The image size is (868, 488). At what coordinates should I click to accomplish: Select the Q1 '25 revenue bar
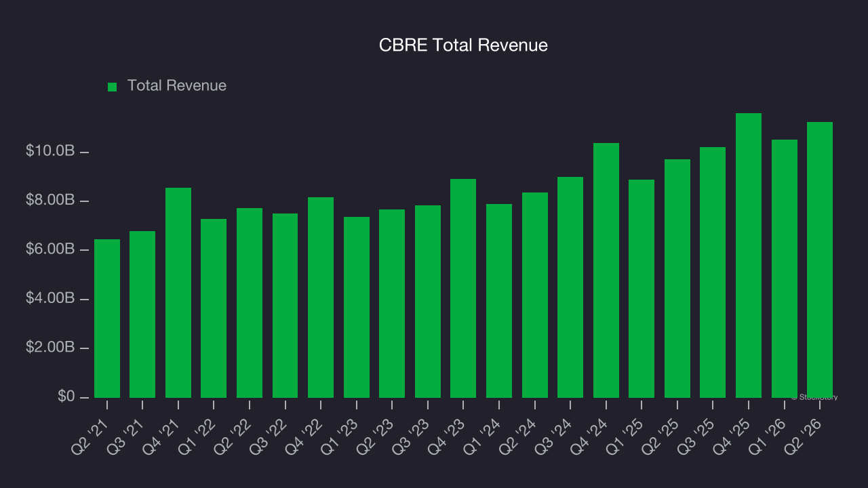642,289
